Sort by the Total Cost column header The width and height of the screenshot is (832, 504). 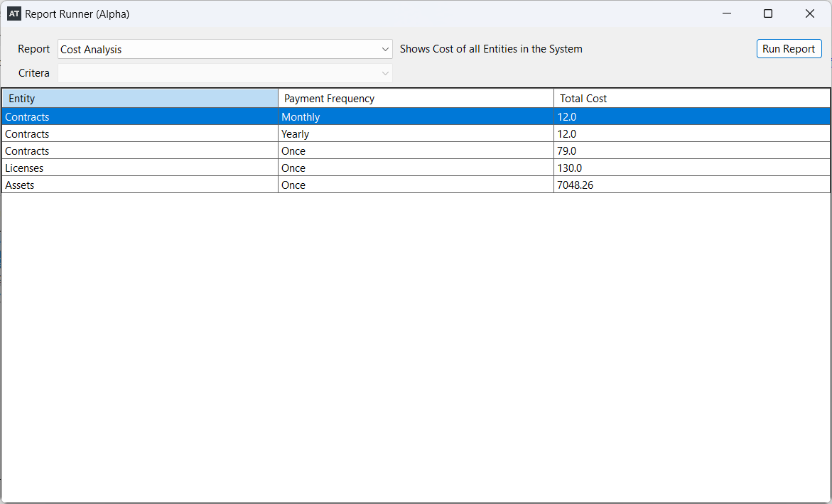tap(691, 99)
